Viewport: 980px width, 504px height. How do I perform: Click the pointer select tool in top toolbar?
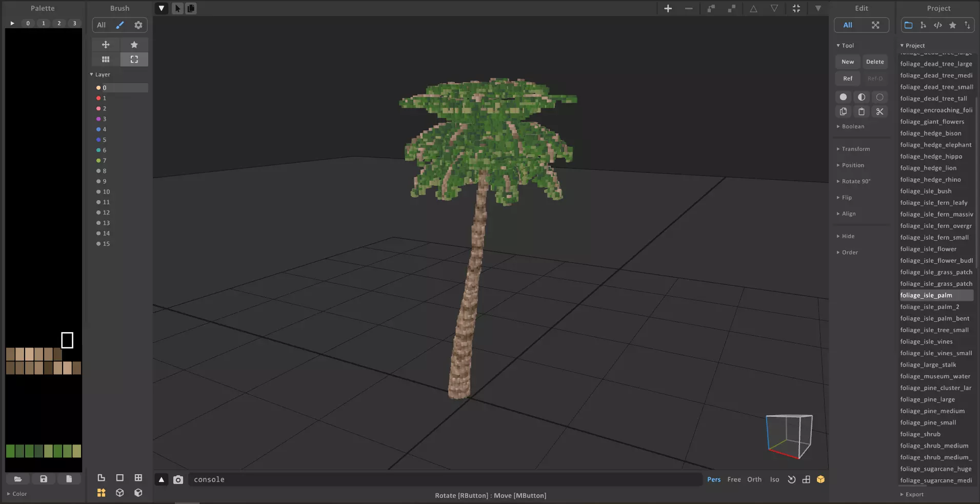pos(177,8)
